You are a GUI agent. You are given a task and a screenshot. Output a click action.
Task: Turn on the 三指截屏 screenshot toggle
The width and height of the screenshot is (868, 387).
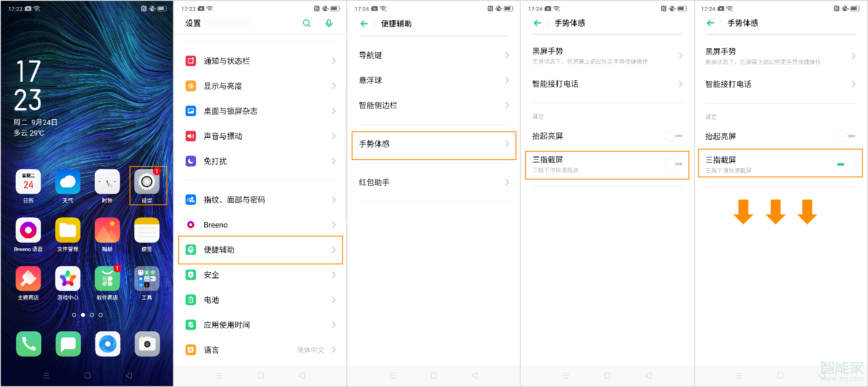[672, 164]
